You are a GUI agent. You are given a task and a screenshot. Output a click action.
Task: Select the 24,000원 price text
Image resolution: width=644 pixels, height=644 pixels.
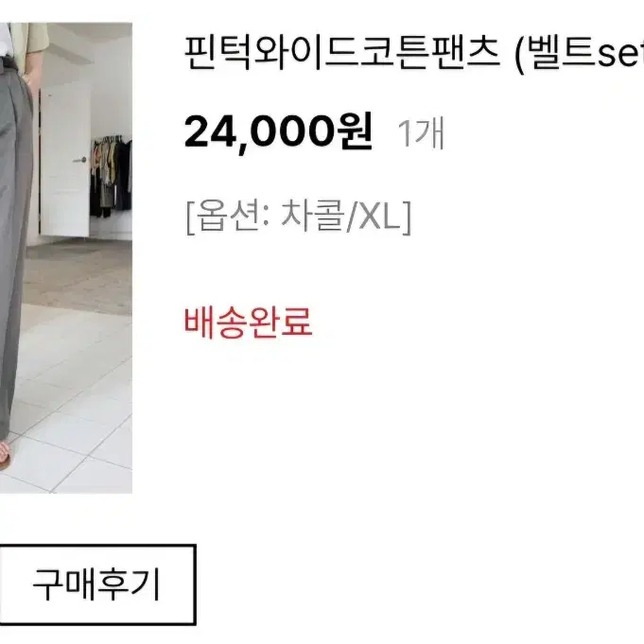coord(278,132)
